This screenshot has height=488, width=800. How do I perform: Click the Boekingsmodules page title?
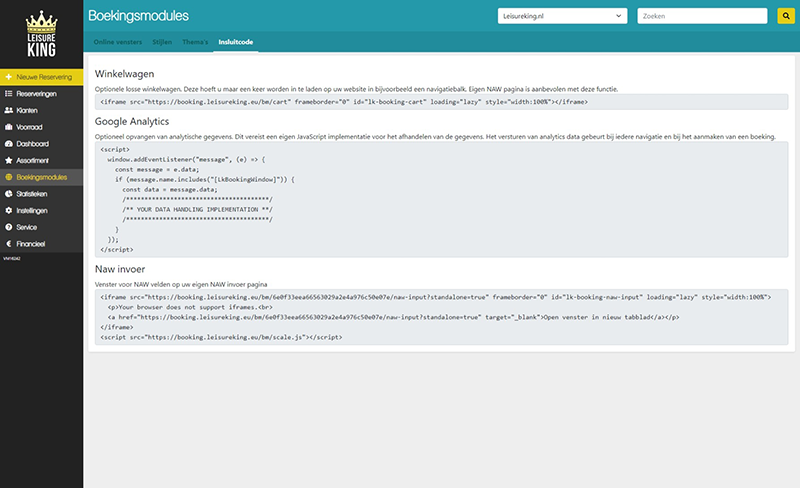click(x=138, y=16)
